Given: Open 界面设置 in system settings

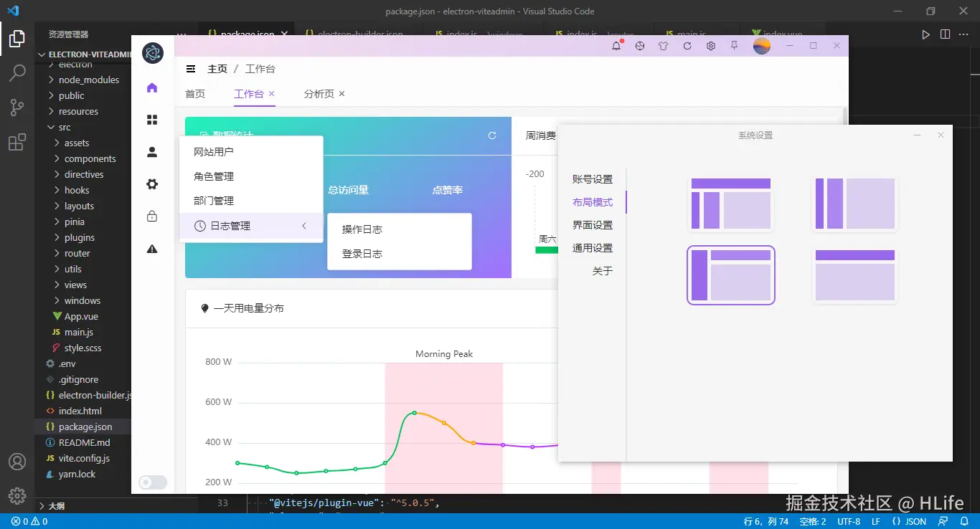Looking at the screenshot, I should (593, 225).
